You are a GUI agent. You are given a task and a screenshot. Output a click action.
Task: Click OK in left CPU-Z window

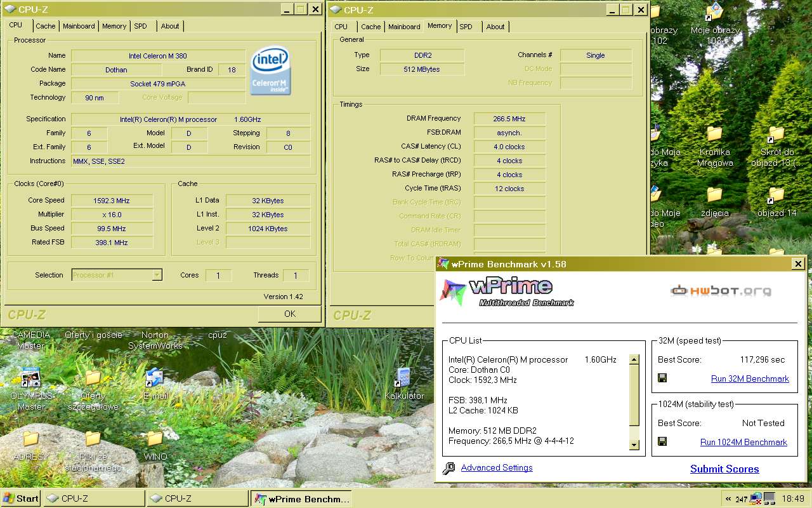[290, 314]
